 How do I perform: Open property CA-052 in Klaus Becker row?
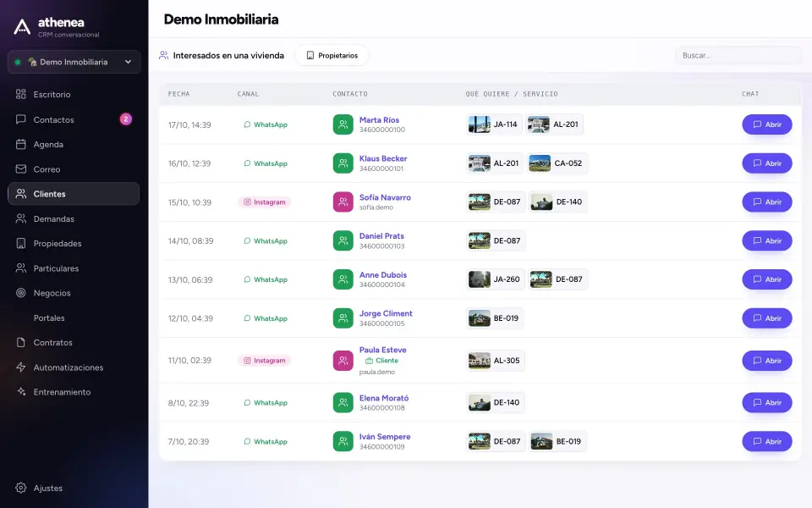pyautogui.click(x=557, y=163)
